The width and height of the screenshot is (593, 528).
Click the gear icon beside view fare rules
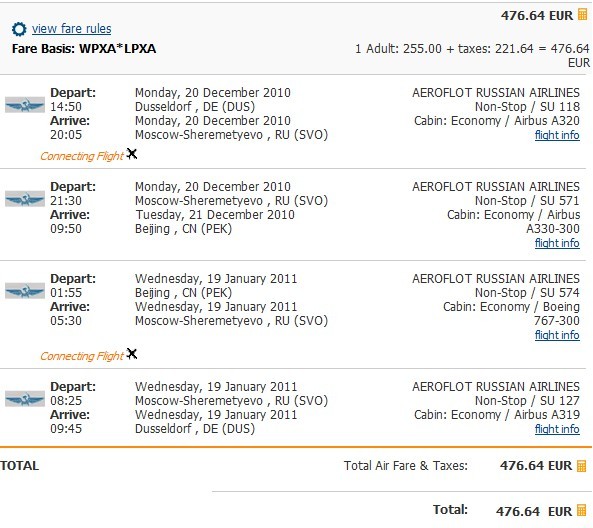19,29
